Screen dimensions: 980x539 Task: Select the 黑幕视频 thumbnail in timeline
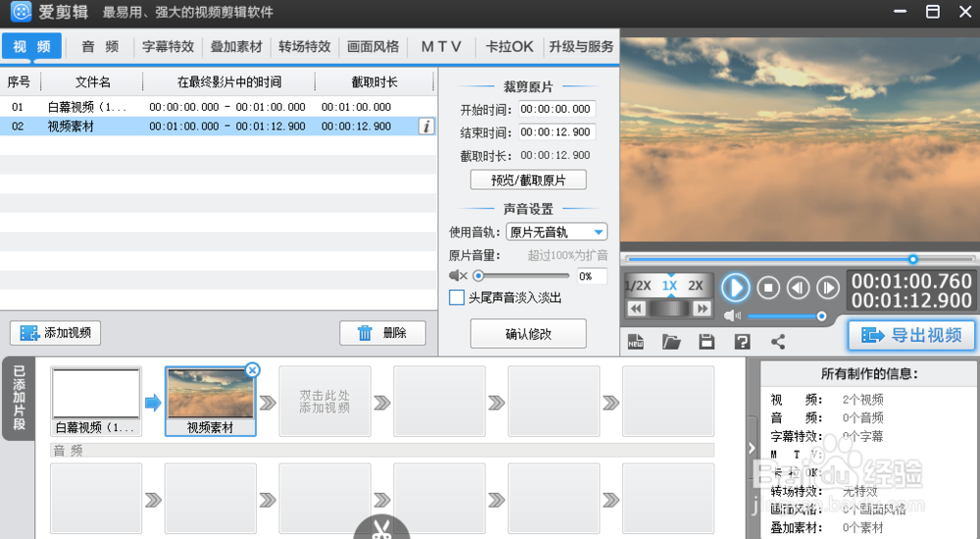click(x=96, y=401)
